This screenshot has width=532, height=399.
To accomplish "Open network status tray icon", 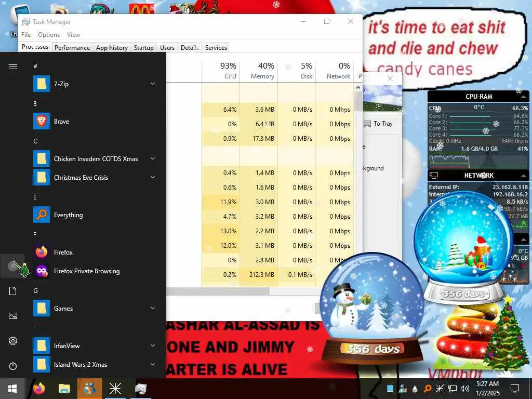I will [452, 389].
